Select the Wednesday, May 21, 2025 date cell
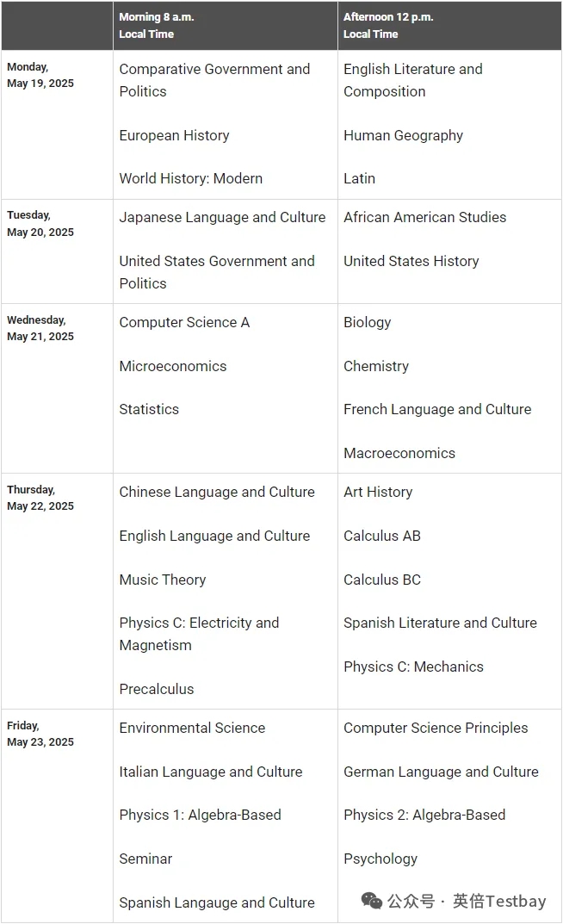This screenshot has height=924, width=563. pyautogui.click(x=40, y=328)
